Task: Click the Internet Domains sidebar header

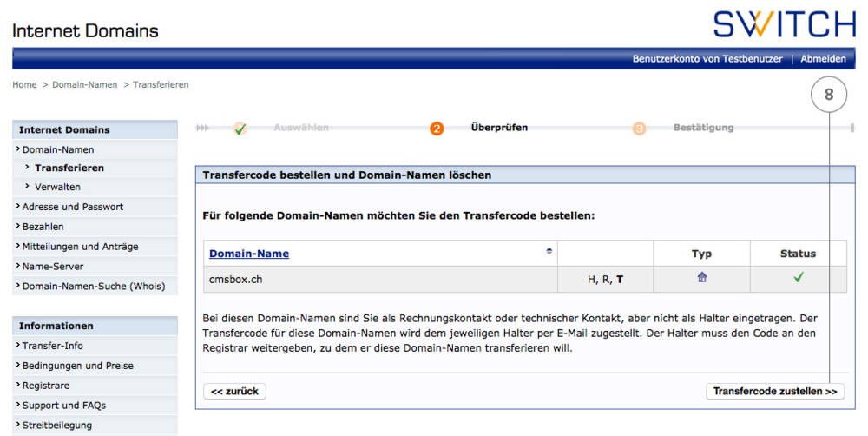Action: 95,129
